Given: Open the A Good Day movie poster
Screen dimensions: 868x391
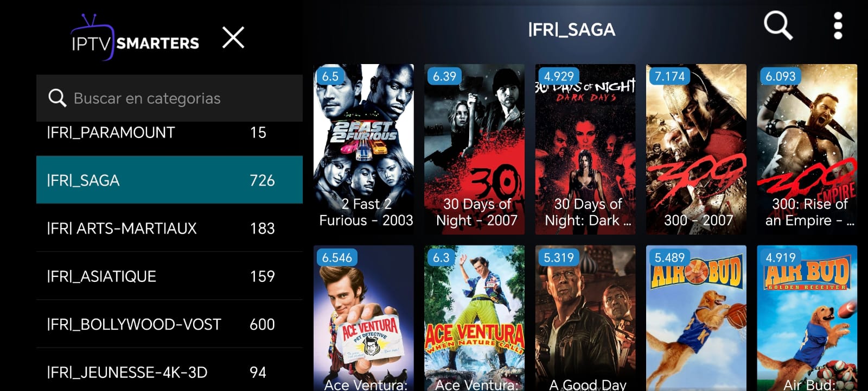Looking at the screenshot, I should [585, 318].
